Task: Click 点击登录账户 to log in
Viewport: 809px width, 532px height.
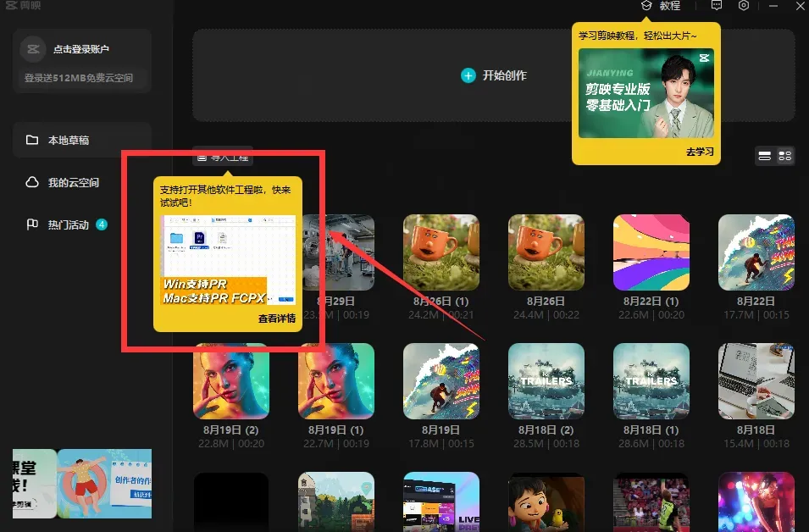Action: point(81,49)
